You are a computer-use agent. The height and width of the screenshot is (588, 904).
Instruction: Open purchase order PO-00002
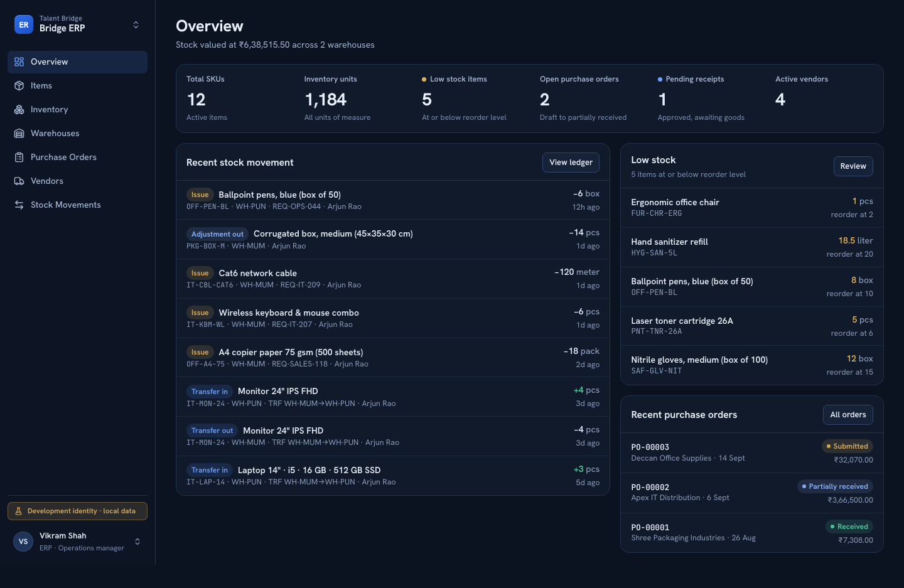(x=751, y=493)
